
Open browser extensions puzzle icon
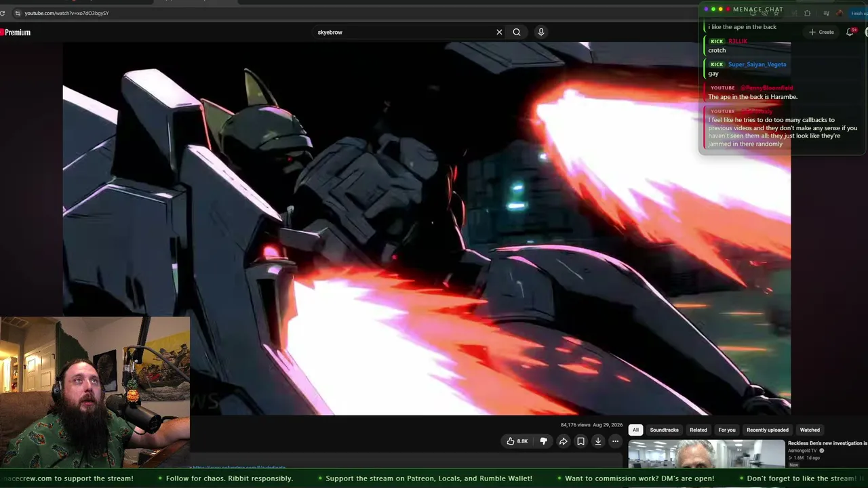click(807, 13)
